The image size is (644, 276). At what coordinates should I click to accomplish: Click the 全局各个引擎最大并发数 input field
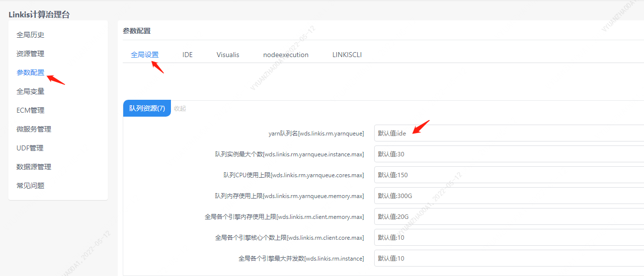507,258
